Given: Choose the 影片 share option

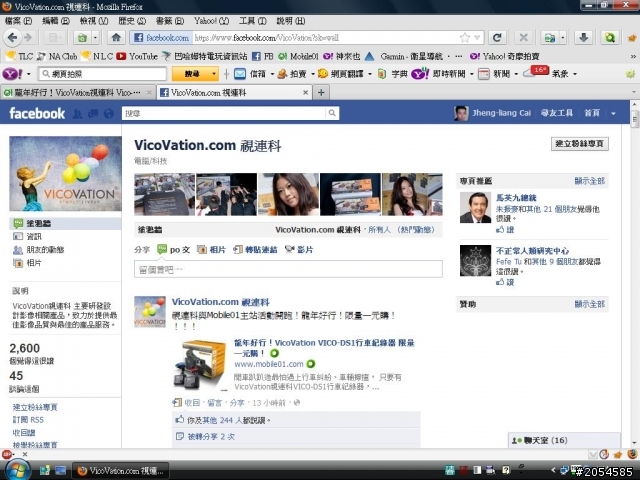Looking at the screenshot, I should click(299, 249).
